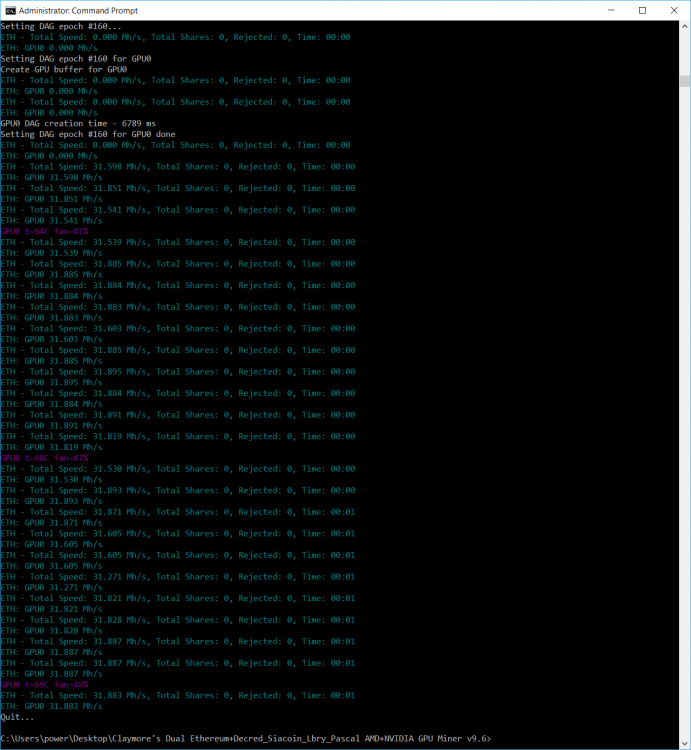Click the 'GPU0 t=69C fan=48%' temperature line
Image resolution: width=691 pixels, height=750 pixels.
click(x=45, y=684)
